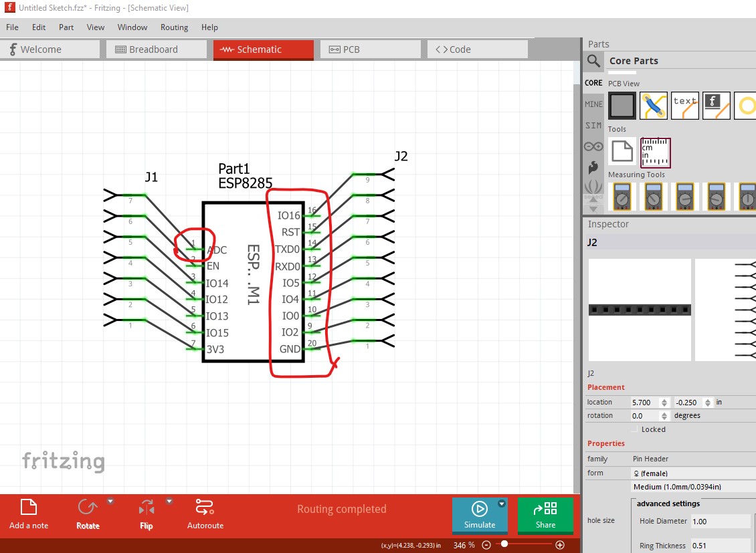Open the Routing menu

pos(174,27)
